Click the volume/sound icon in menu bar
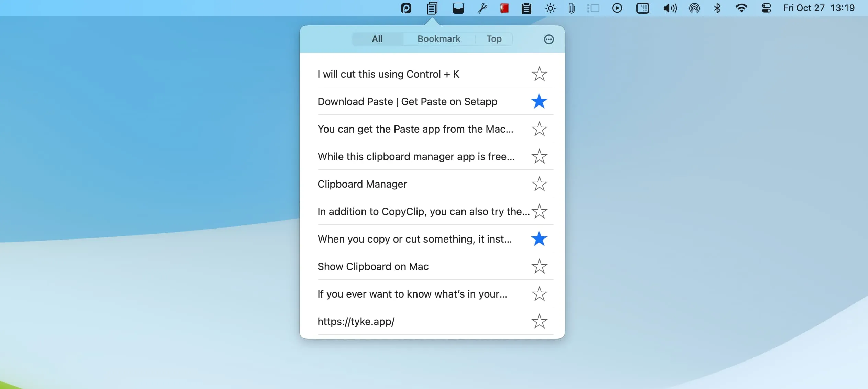Screen dimensions: 868x389 pos(669,8)
